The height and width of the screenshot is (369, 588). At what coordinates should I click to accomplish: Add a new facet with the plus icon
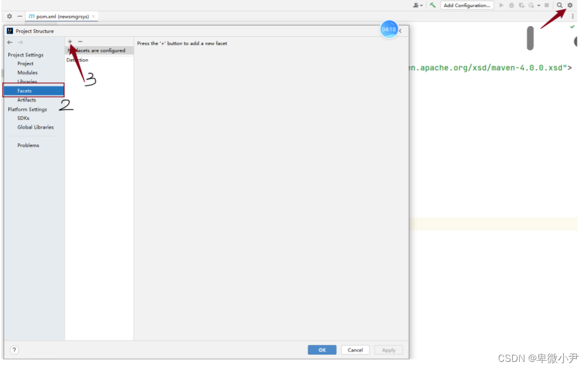point(69,41)
